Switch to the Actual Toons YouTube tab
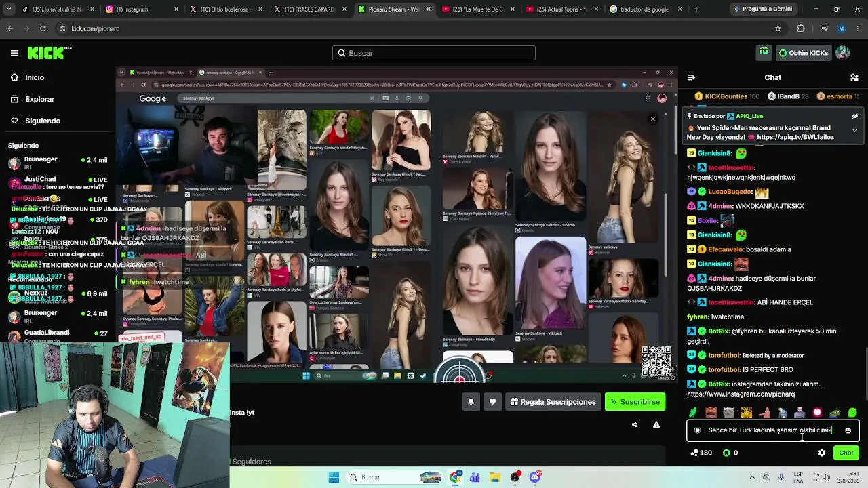Viewport: 868px width, 488px height. (560, 9)
